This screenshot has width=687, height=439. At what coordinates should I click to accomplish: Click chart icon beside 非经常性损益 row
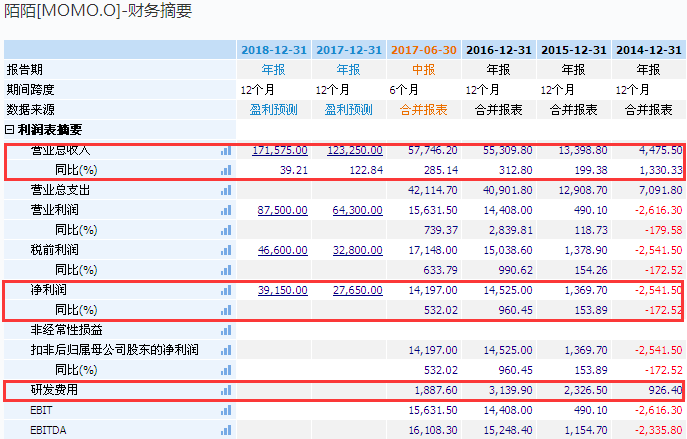225,330
